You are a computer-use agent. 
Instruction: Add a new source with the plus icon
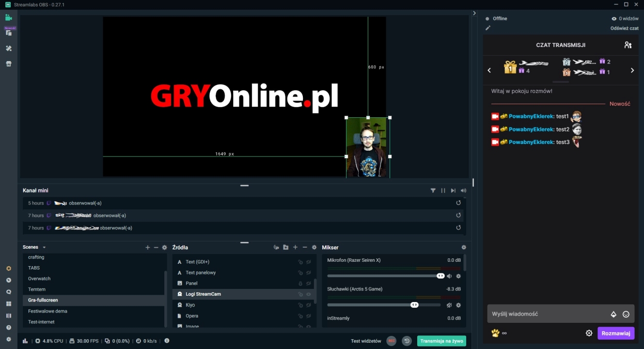tap(295, 247)
